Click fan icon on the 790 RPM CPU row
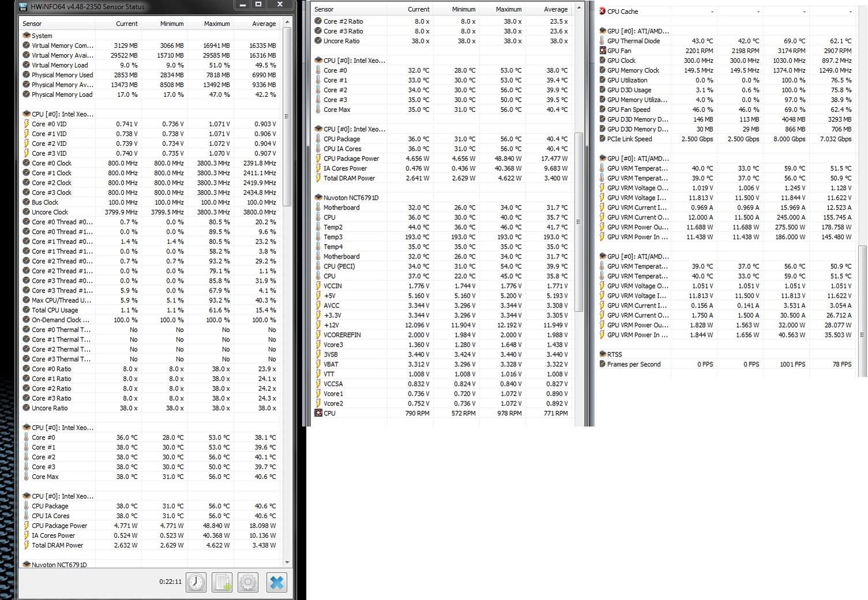The image size is (868, 600). (x=318, y=413)
